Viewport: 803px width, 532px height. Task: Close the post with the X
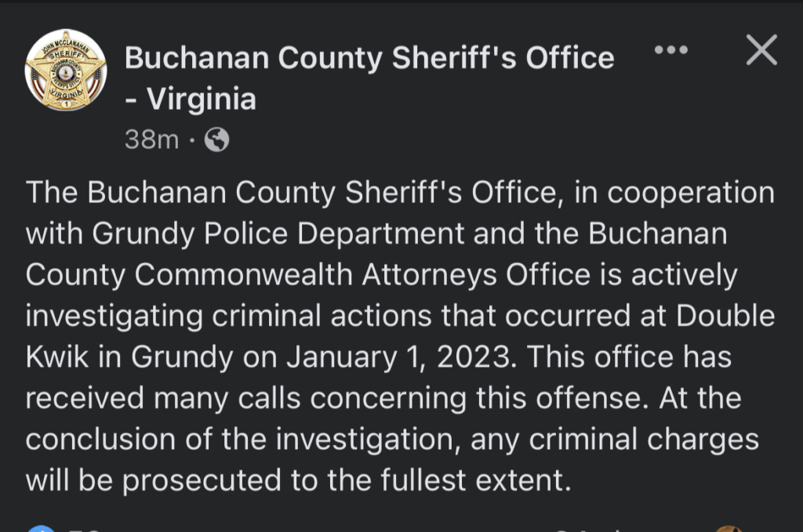point(761,51)
